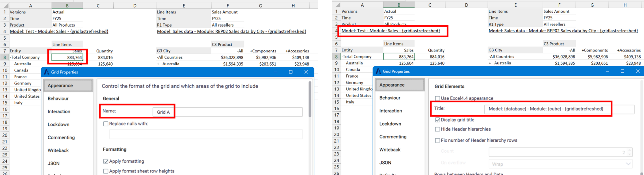Minimize the right Grid Properties dialog
Image resolution: width=644 pixels, height=175 pixels.
pyautogui.click(x=607, y=71)
